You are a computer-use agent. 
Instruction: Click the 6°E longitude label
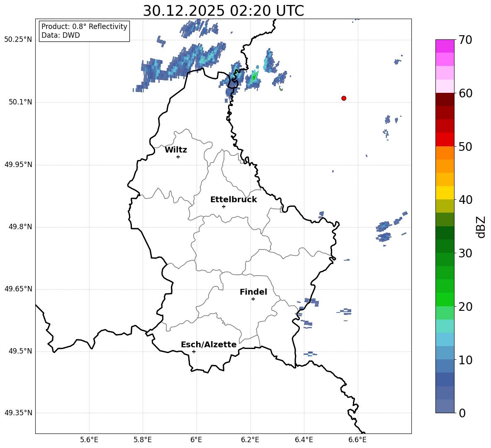coord(196,440)
